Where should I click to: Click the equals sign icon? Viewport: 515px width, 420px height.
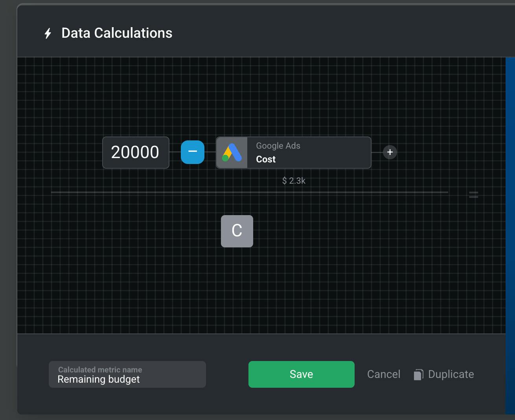(x=474, y=194)
